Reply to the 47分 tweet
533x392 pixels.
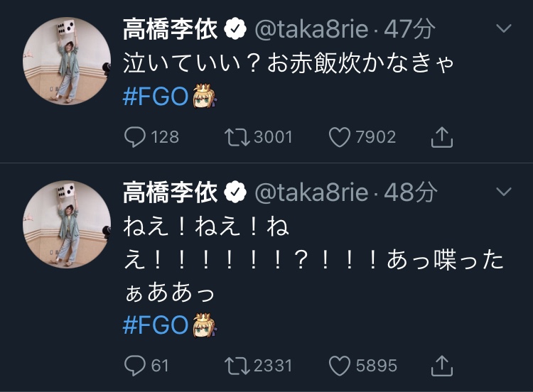coord(136,136)
